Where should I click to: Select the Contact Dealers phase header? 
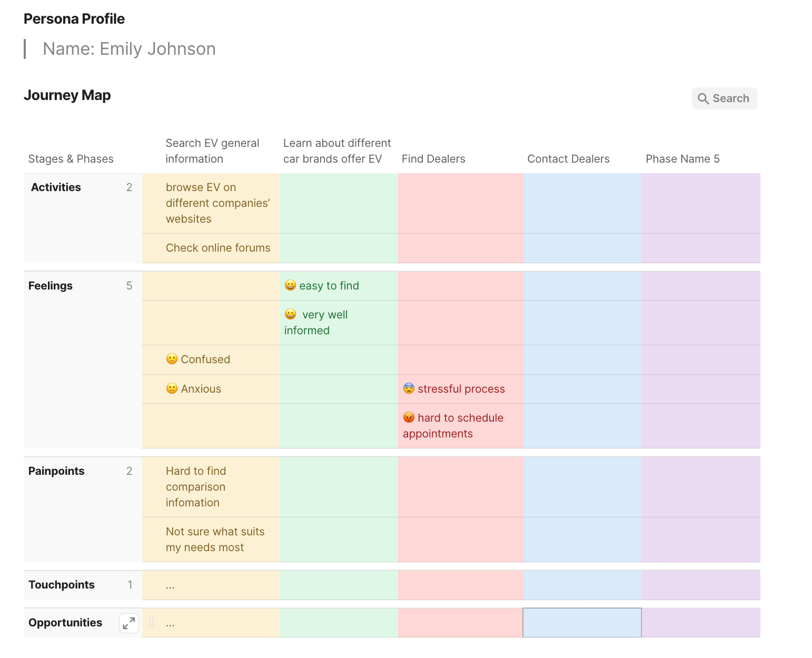(x=568, y=159)
